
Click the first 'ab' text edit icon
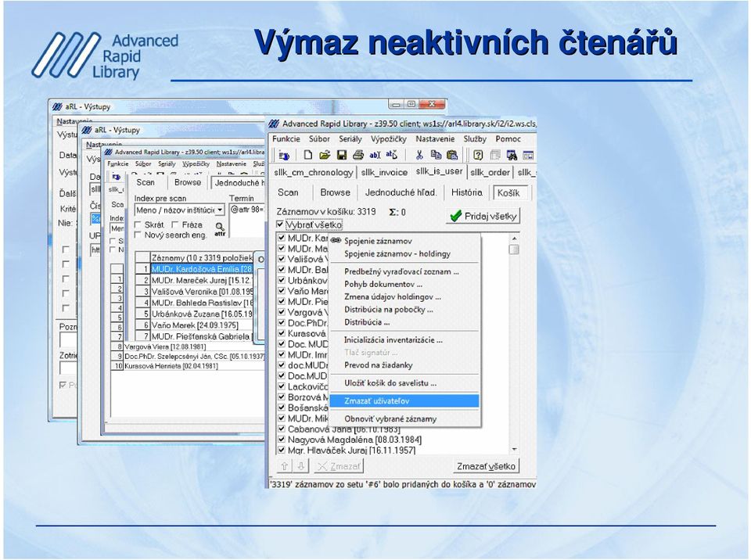click(375, 155)
